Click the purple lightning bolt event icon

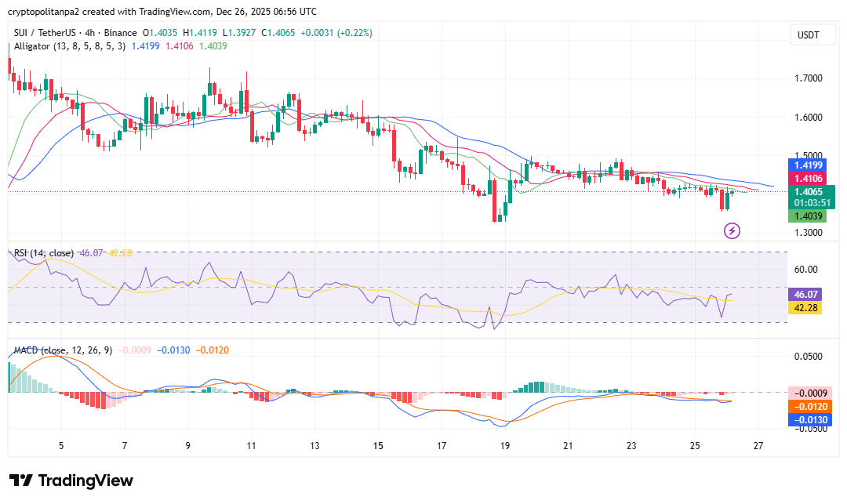pos(732,230)
